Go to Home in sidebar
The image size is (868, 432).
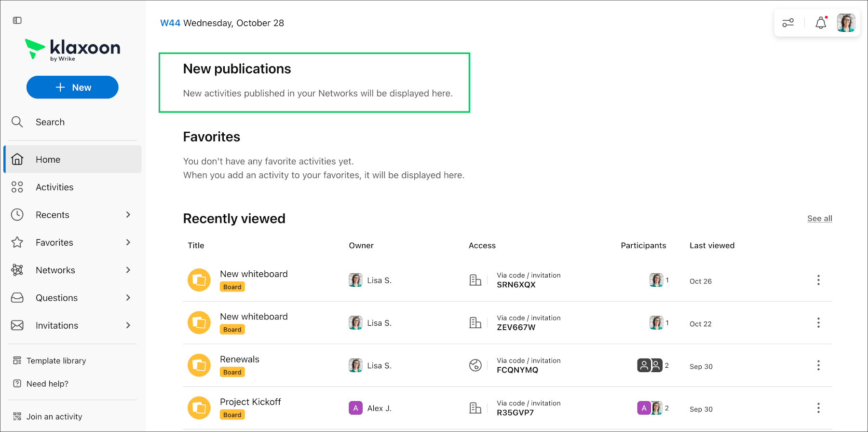click(x=73, y=159)
